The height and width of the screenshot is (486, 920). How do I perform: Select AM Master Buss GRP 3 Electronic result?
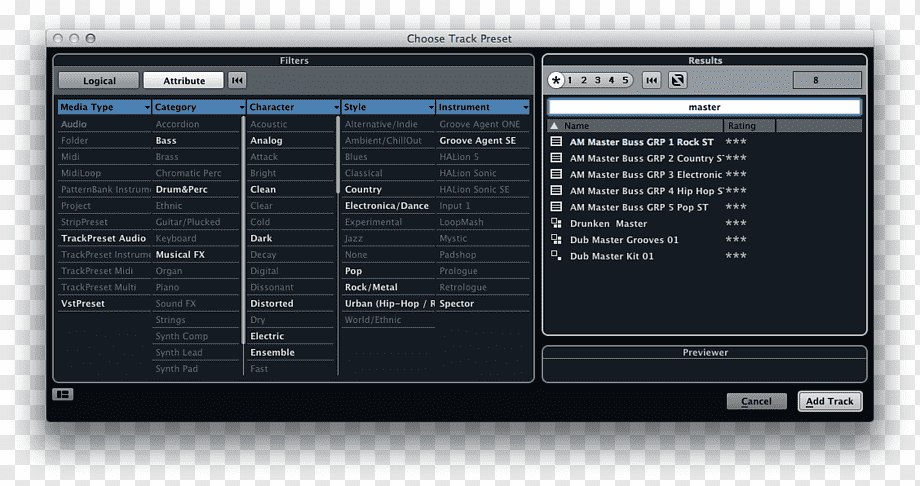pos(645,174)
